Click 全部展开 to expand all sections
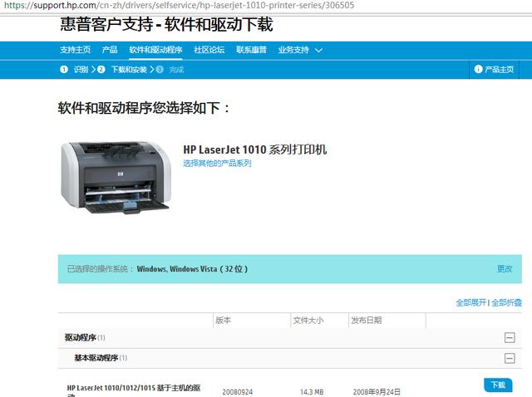The image size is (532, 397). 471,302
